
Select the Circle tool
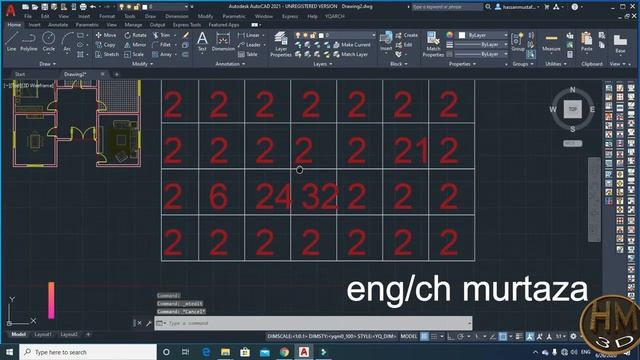(x=49, y=42)
